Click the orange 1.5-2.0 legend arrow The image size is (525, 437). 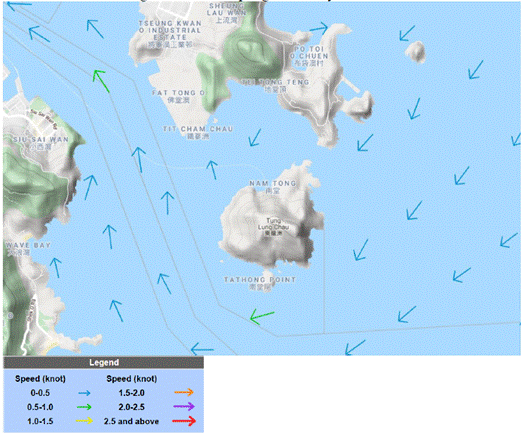pyautogui.click(x=184, y=392)
